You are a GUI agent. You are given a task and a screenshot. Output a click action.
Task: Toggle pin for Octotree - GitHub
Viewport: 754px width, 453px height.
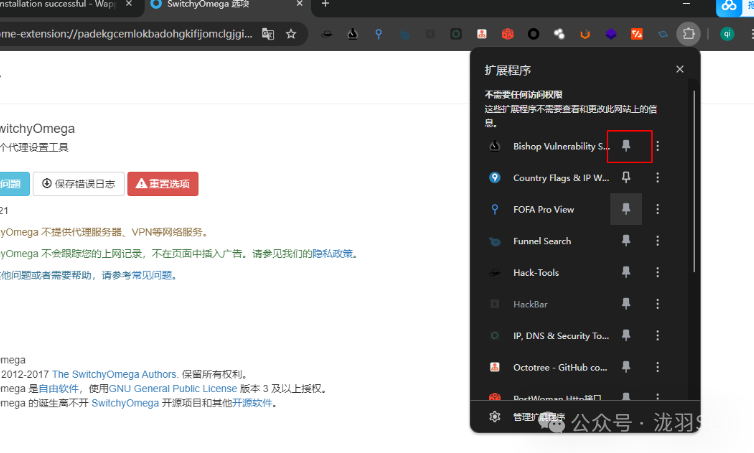pos(626,367)
